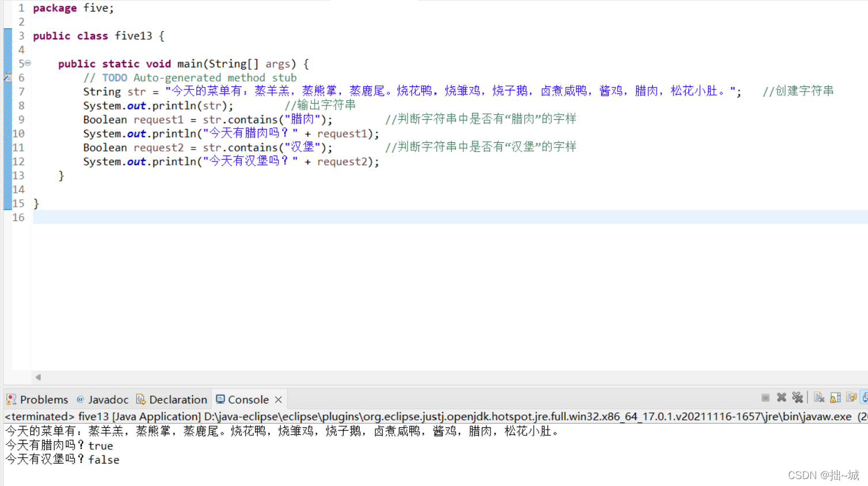Toggle Scroll Lock with the padlock icon
868x486 pixels.
click(x=835, y=397)
